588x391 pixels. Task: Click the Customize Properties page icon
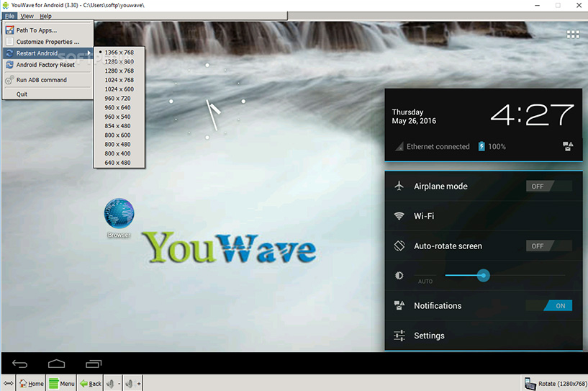coord(10,42)
